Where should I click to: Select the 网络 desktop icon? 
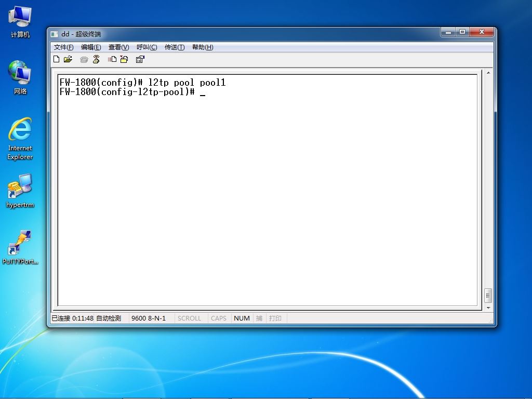tap(20, 78)
